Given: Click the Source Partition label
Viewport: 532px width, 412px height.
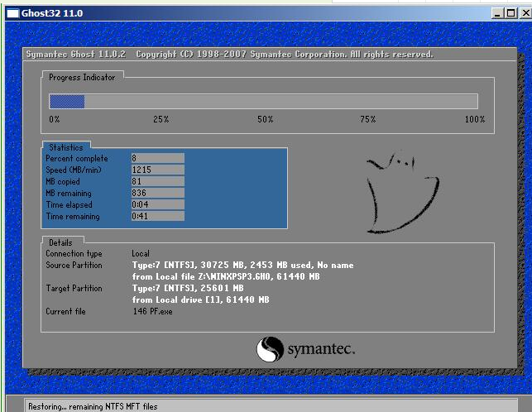Looking at the screenshot, I should point(74,265).
